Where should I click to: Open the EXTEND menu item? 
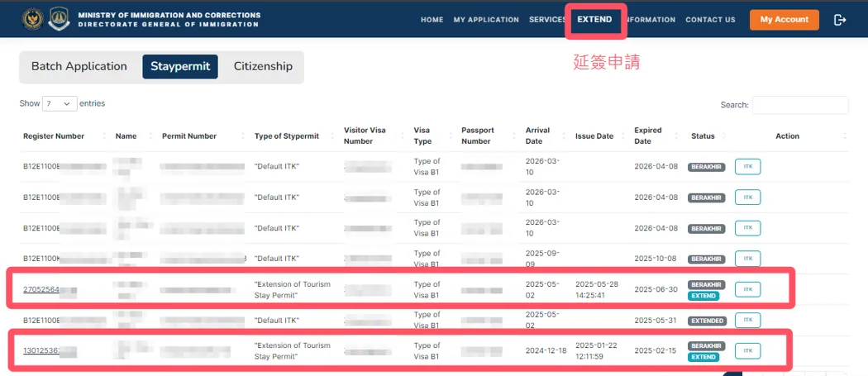594,19
